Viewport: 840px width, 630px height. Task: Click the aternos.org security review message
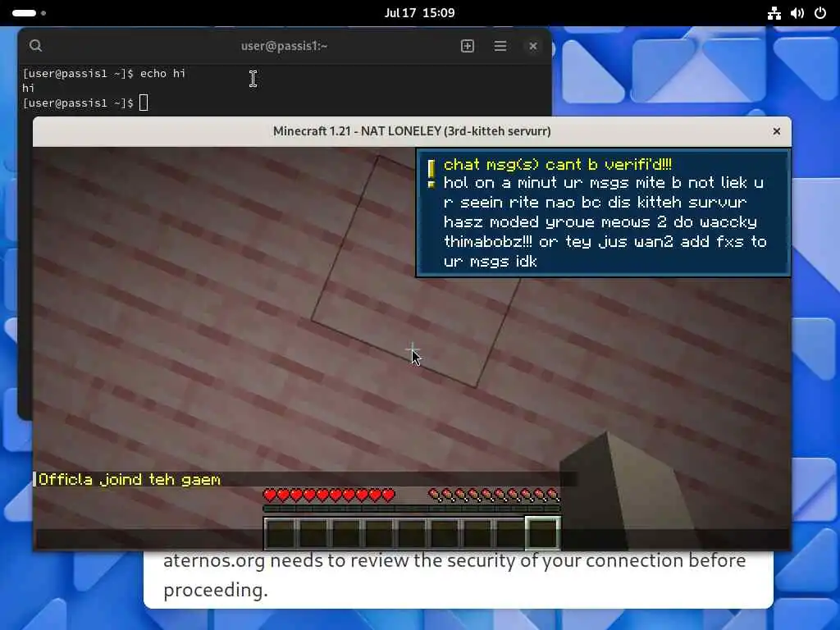click(454, 575)
